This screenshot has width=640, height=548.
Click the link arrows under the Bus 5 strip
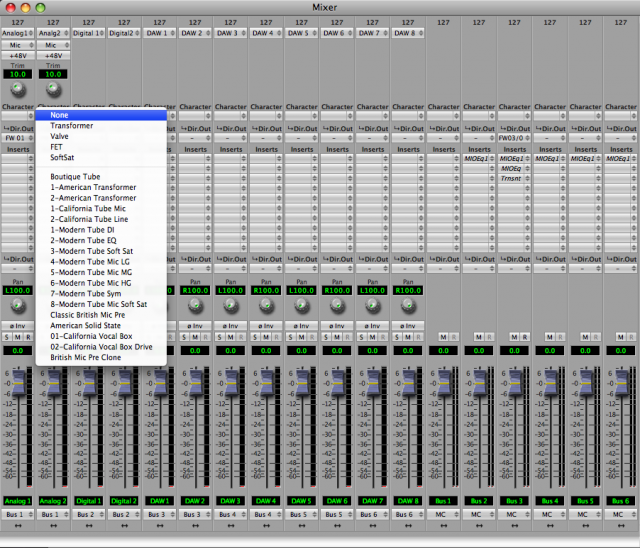click(585, 526)
